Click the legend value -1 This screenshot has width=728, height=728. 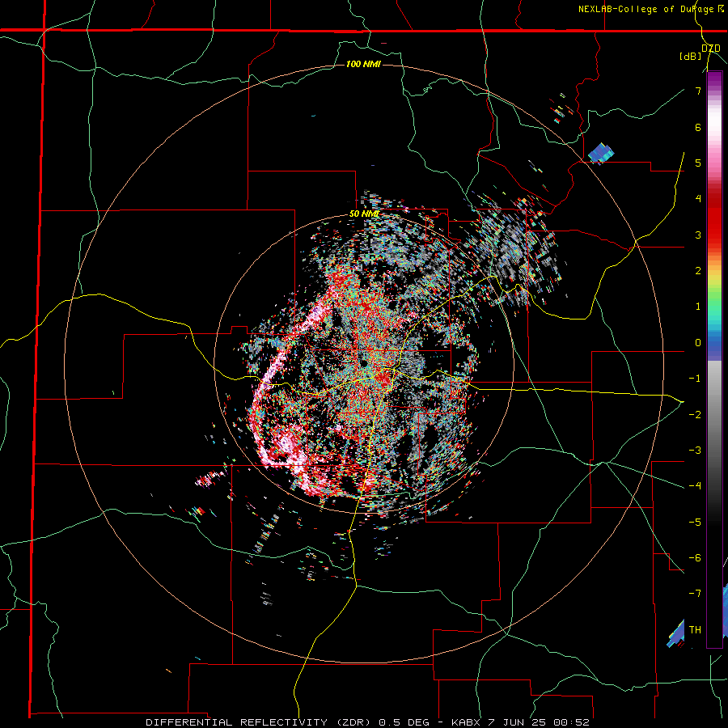[x=695, y=379]
